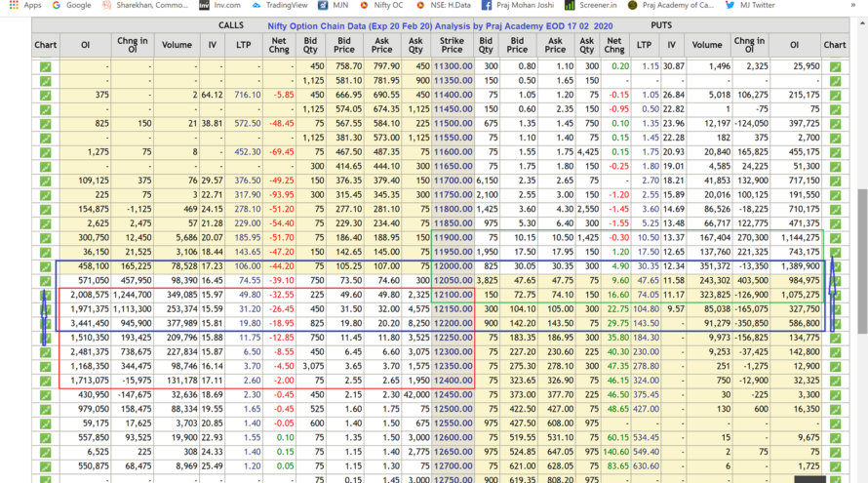Select puts Chng in OI cell -350,850
This screenshot has width=868, height=483.
[x=749, y=323]
